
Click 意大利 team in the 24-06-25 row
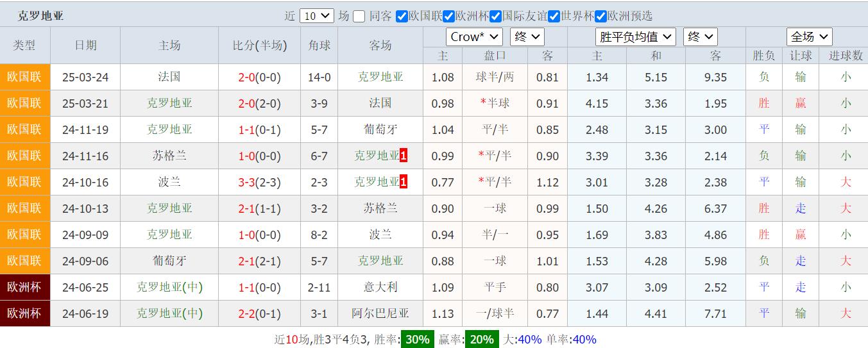[x=380, y=287]
